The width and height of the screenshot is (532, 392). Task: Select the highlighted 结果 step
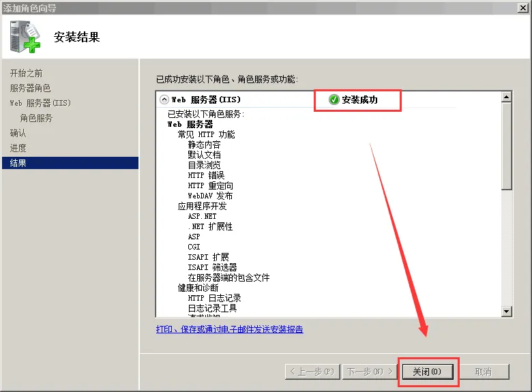[70, 163]
